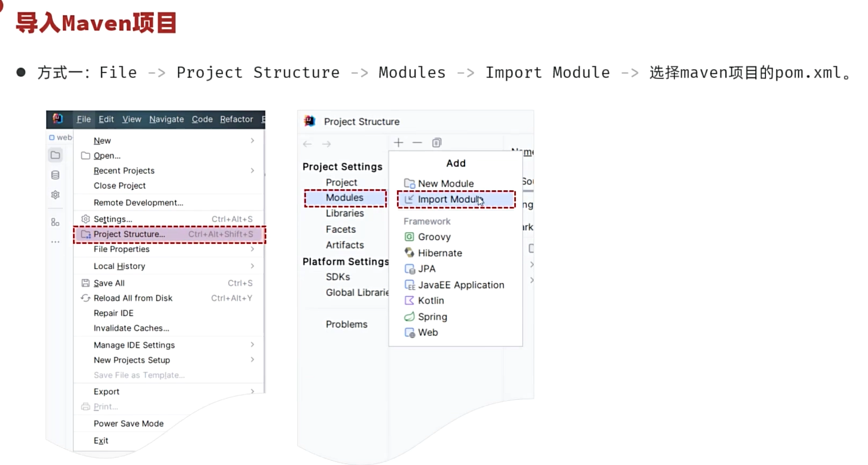Click the plus Add button
This screenshot has height=465, width=868.
click(x=398, y=142)
